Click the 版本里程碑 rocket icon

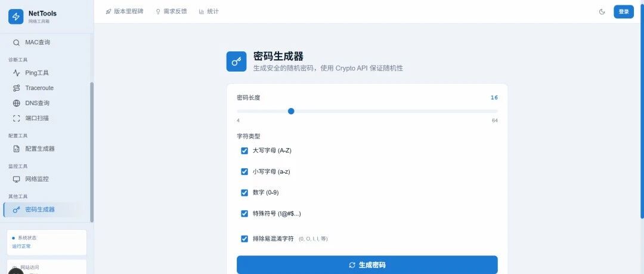pos(109,11)
